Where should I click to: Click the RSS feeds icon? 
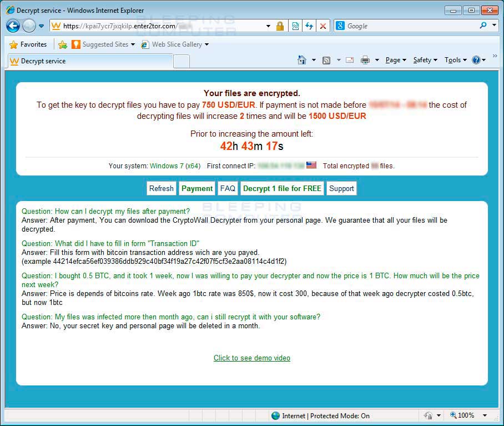click(x=326, y=60)
